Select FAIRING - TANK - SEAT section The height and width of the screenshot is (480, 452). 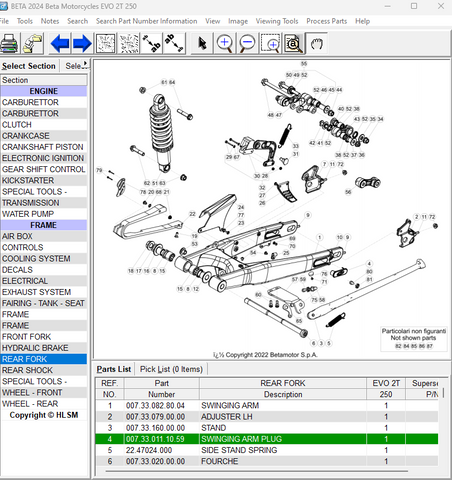pos(43,303)
